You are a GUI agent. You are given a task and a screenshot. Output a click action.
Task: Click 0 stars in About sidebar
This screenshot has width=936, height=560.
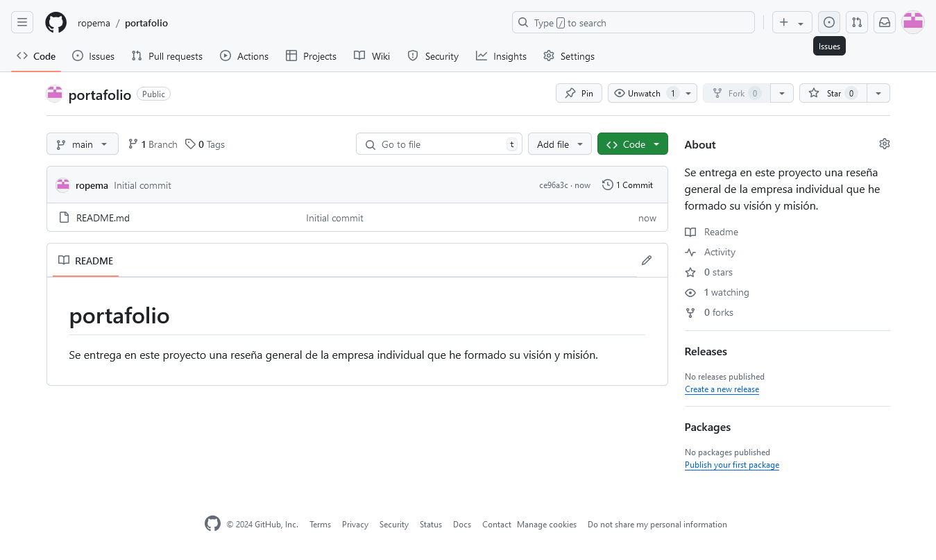(x=709, y=272)
